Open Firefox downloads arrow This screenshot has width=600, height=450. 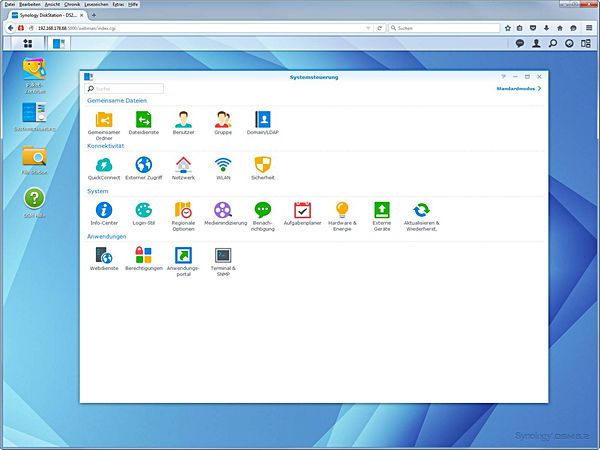click(546, 28)
